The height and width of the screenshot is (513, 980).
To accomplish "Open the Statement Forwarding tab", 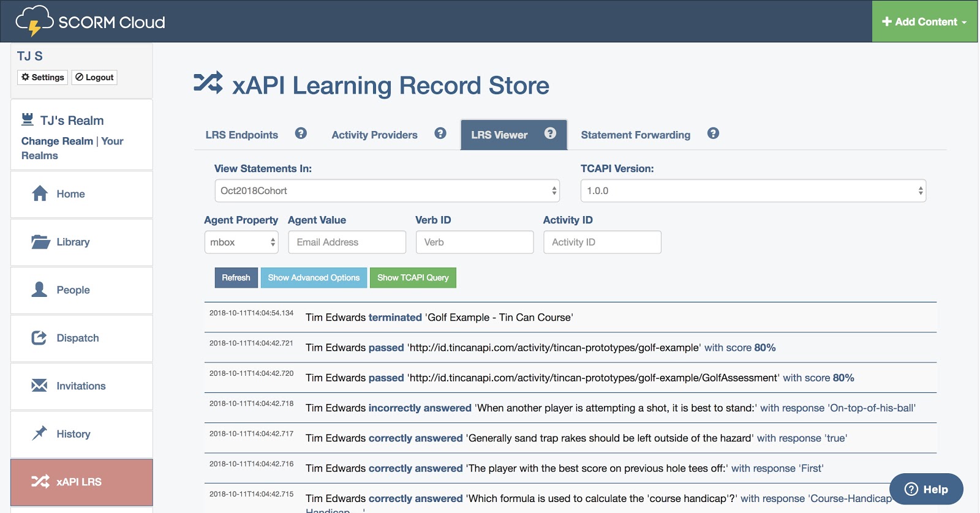I will [635, 135].
